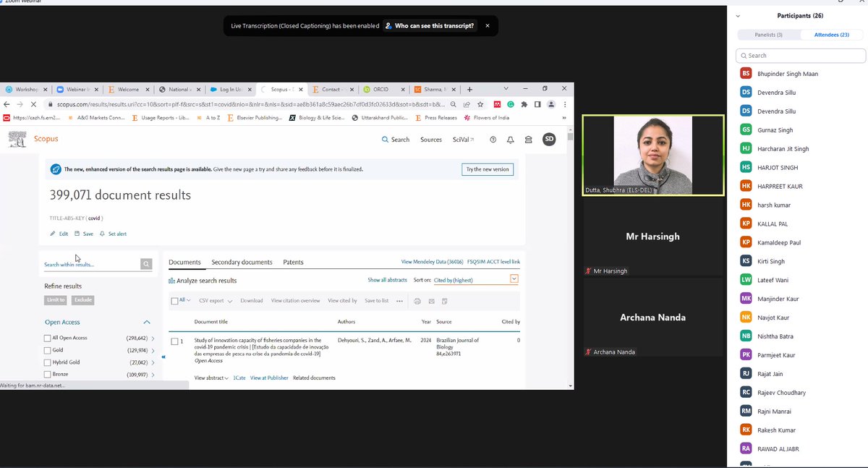The width and height of the screenshot is (868, 468).
Task: Tick the Hybrid Gold checkbox
Action: [x=48, y=362]
